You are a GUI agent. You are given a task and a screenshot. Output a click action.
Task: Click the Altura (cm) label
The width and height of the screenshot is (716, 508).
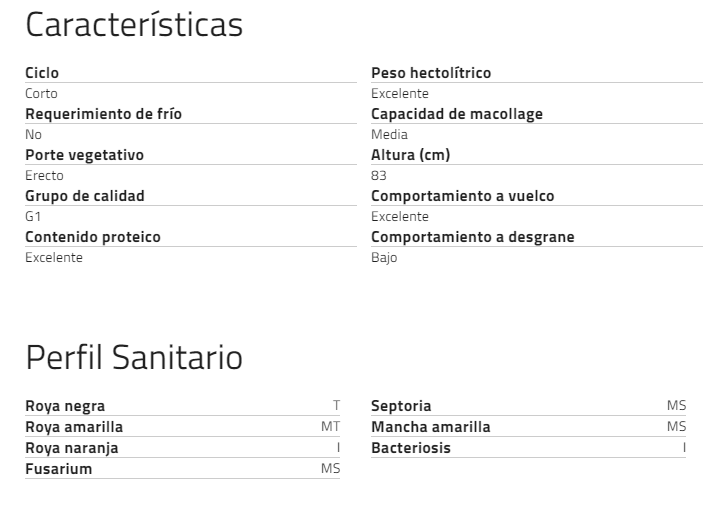tap(411, 155)
